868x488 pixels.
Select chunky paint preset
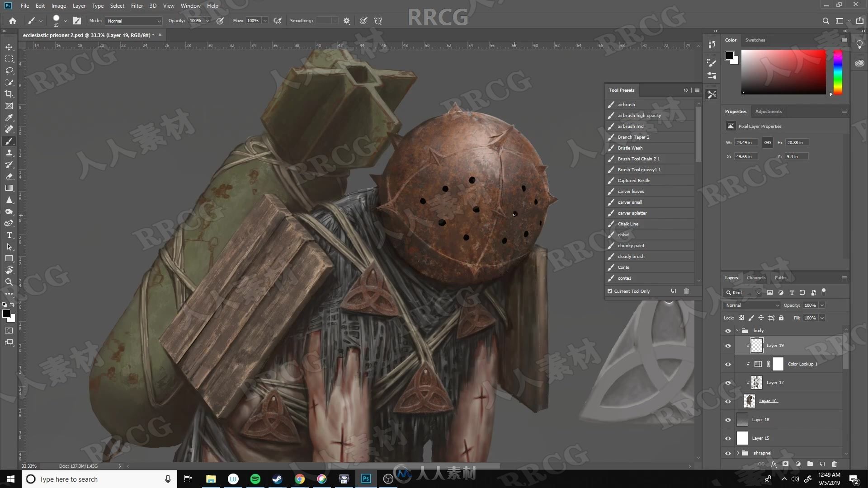click(x=651, y=245)
